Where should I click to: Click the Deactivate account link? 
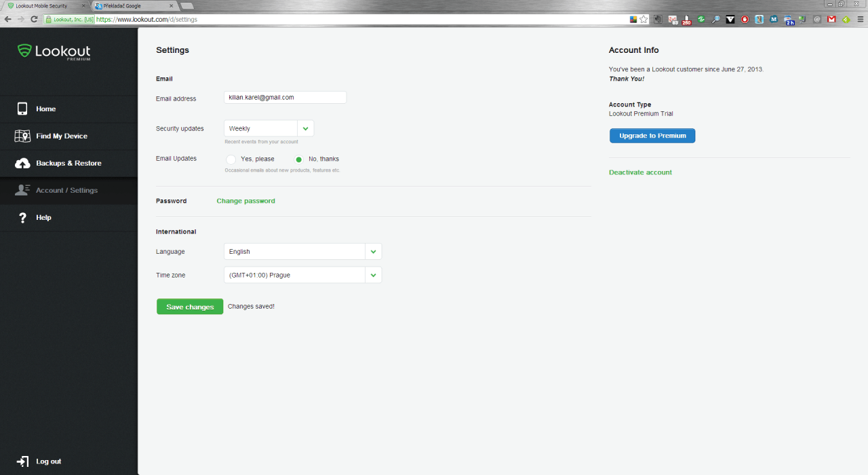(640, 172)
